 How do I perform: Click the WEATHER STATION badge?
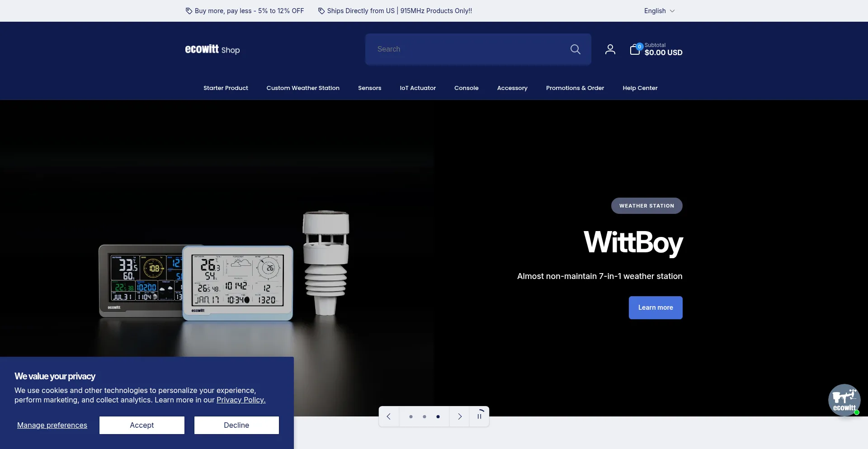tap(647, 206)
